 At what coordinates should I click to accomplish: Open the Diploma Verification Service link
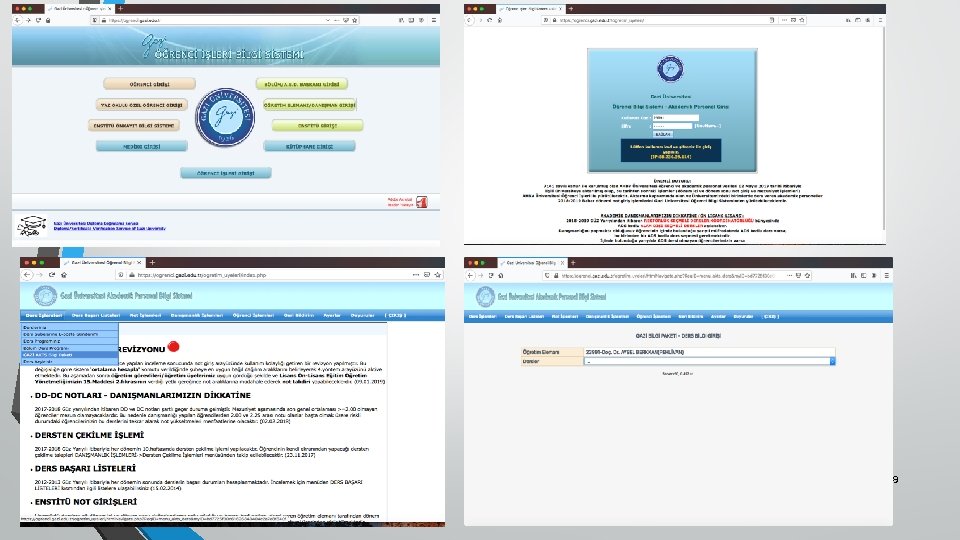tap(110, 228)
